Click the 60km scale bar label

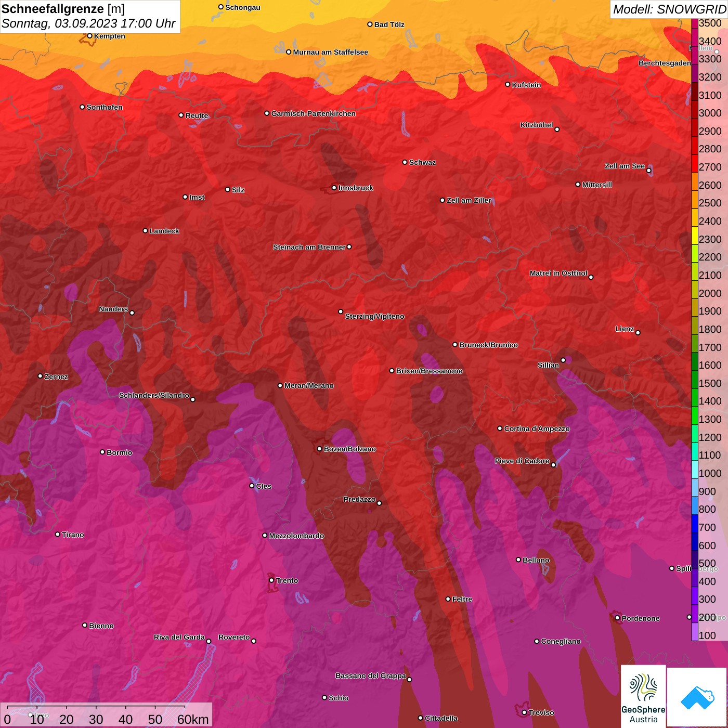click(x=193, y=719)
